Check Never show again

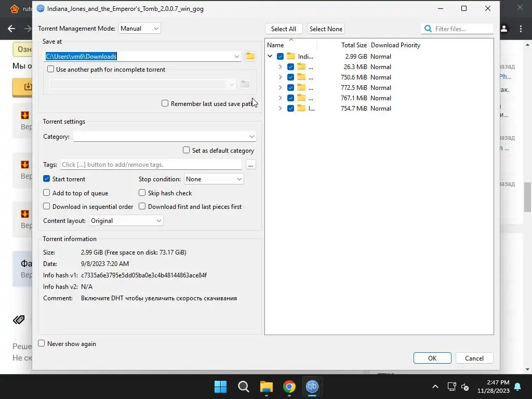coord(42,343)
